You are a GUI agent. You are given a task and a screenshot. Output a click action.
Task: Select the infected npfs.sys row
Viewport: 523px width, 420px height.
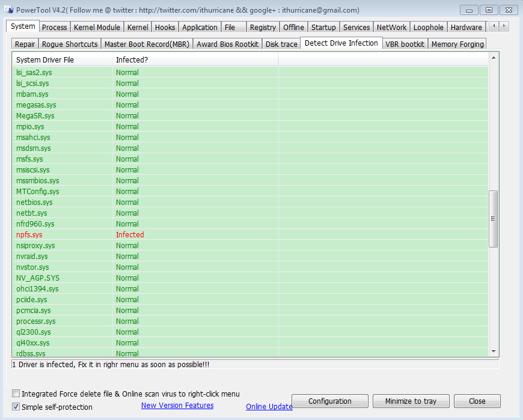click(x=250, y=235)
